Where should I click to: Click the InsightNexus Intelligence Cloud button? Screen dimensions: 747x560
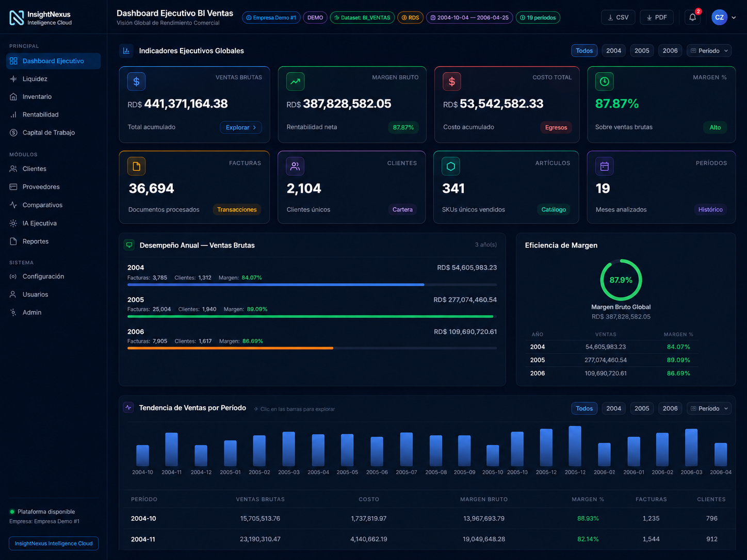54,543
